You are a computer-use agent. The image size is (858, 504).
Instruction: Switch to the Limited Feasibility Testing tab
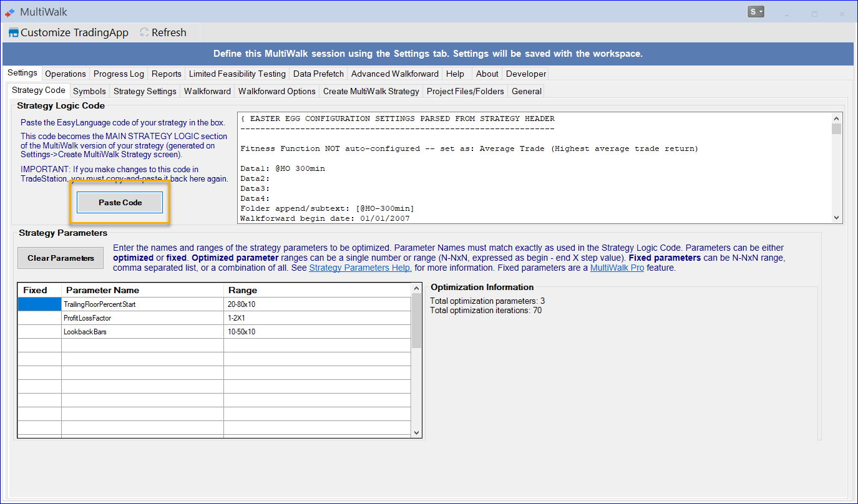pos(237,74)
